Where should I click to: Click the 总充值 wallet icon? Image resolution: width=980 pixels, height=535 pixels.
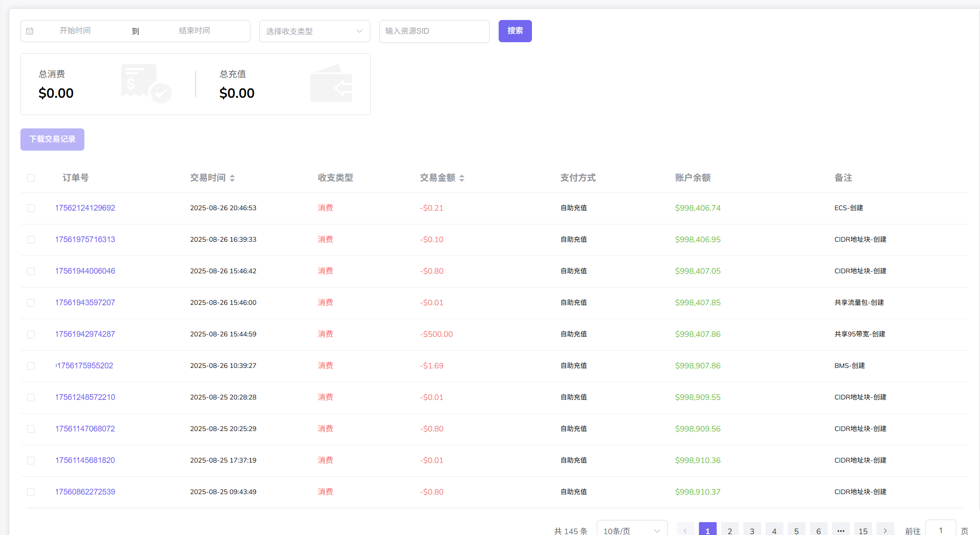tap(331, 84)
